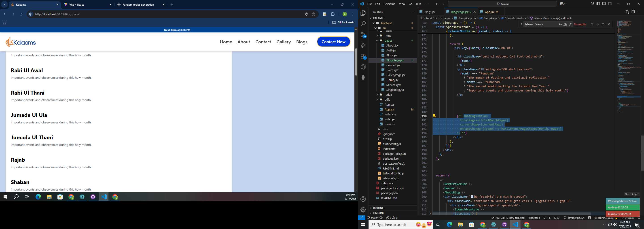The image size is (644, 229).
Task: Collapse the KALAMS root folder
Action: pyautogui.click(x=371, y=18)
